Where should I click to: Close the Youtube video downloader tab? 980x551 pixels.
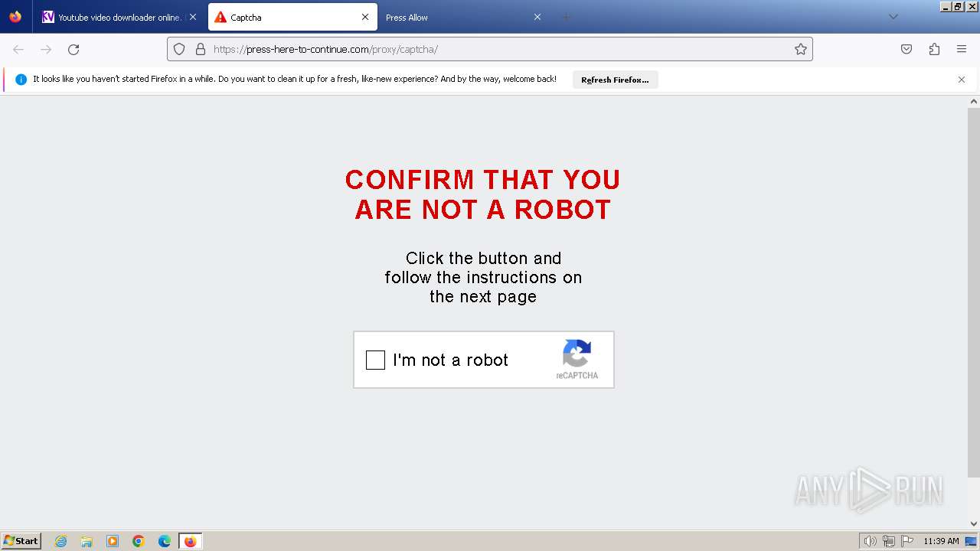pos(193,17)
